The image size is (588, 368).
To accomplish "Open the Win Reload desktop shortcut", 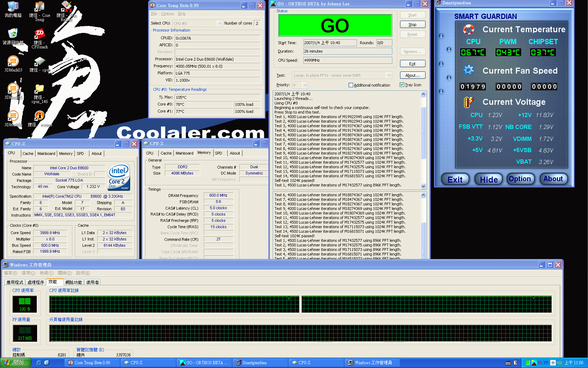I will coord(66,11).
